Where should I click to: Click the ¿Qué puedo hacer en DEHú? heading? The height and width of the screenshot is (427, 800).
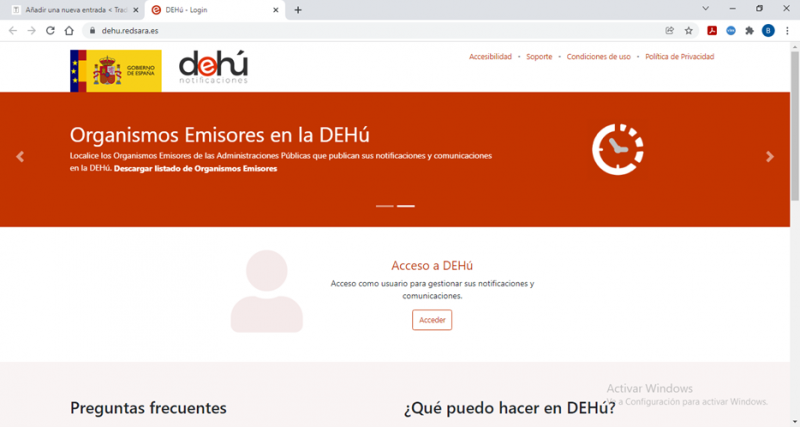click(x=510, y=408)
